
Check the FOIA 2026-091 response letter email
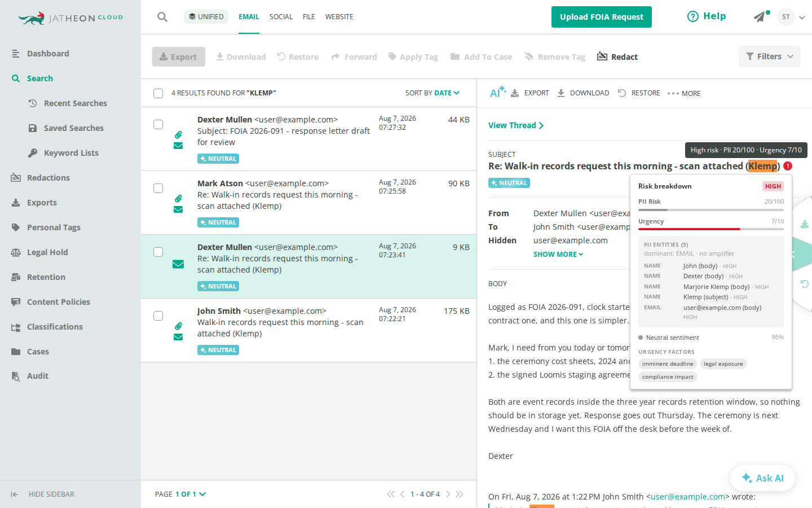pos(158,125)
